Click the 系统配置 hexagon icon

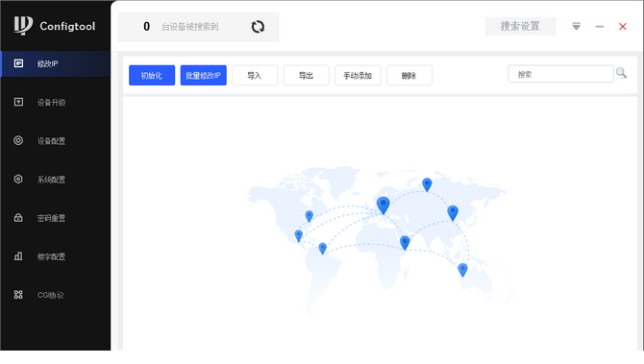tap(18, 179)
